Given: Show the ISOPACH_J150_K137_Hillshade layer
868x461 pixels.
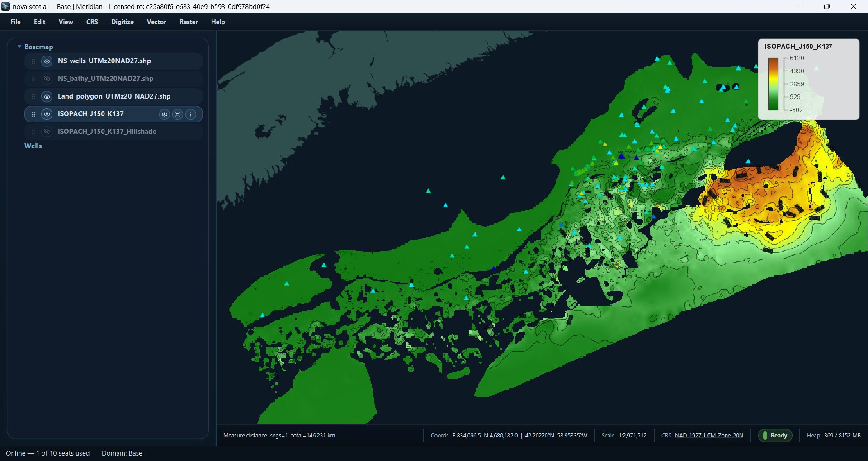Looking at the screenshot, I should pos(47,132).
